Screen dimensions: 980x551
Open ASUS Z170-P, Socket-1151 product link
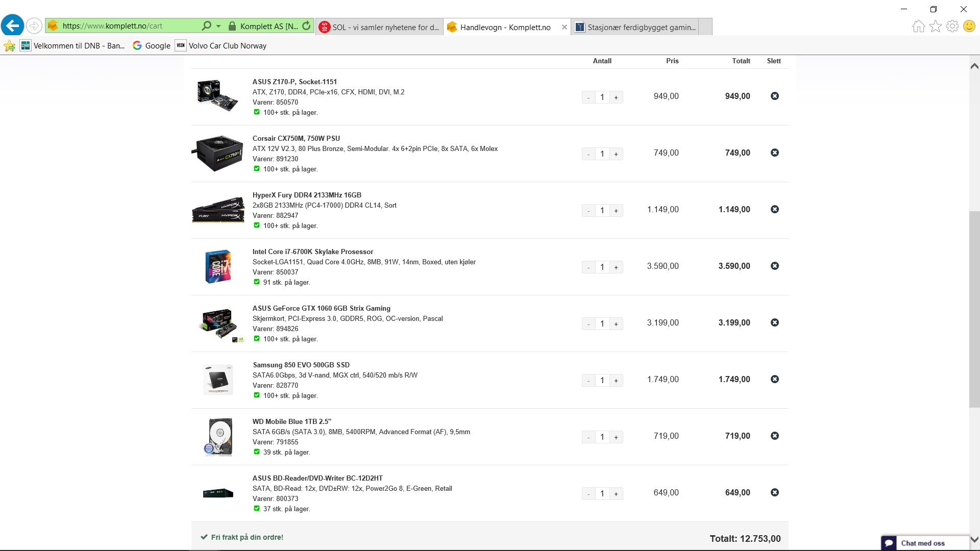coord(295,82)
